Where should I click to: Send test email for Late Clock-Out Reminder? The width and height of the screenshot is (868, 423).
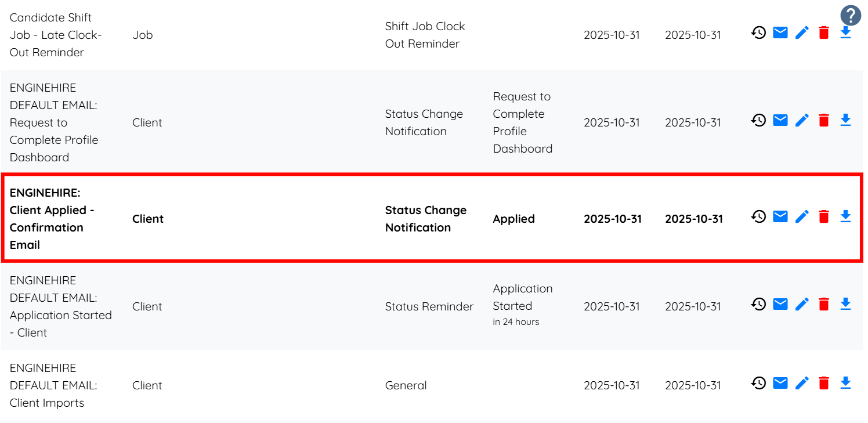(x=780, y=32)
